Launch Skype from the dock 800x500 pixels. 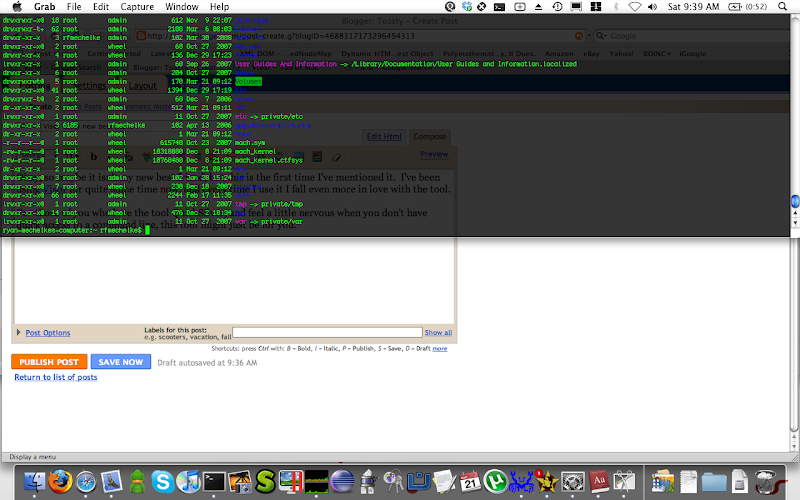click(162, 483)
